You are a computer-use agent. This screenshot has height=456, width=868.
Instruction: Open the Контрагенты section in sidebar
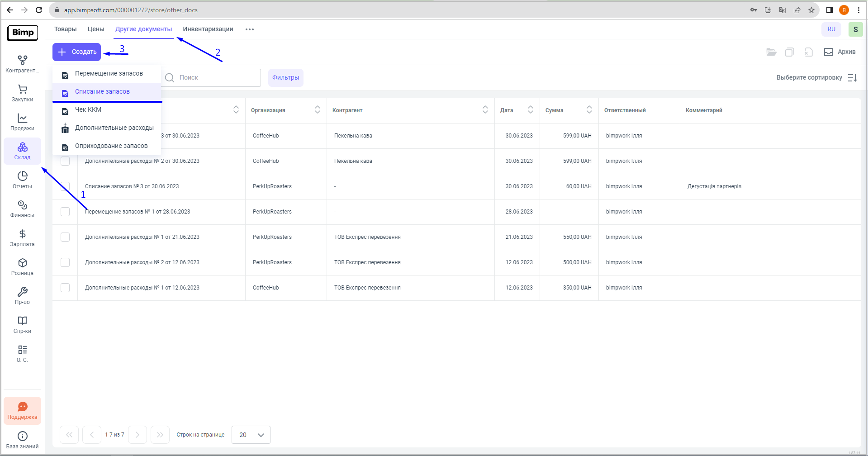pos(22,64)
